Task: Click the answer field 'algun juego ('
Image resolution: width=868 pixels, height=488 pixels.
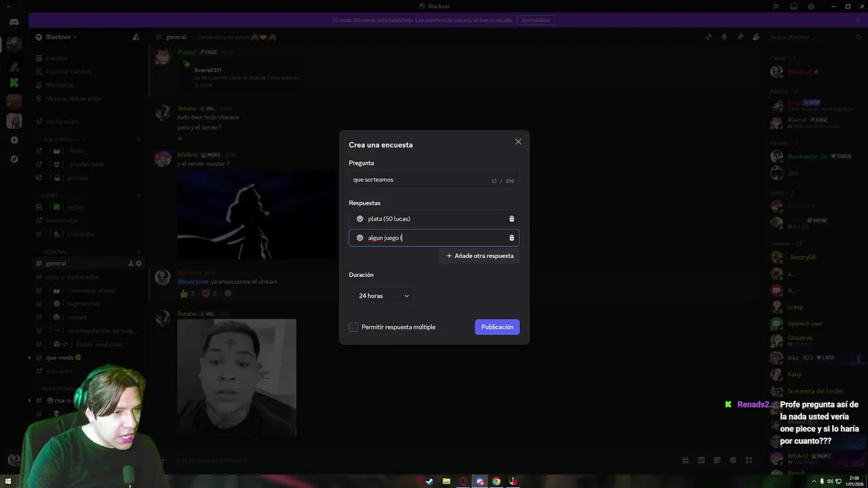Action: (x=434, y=238)
